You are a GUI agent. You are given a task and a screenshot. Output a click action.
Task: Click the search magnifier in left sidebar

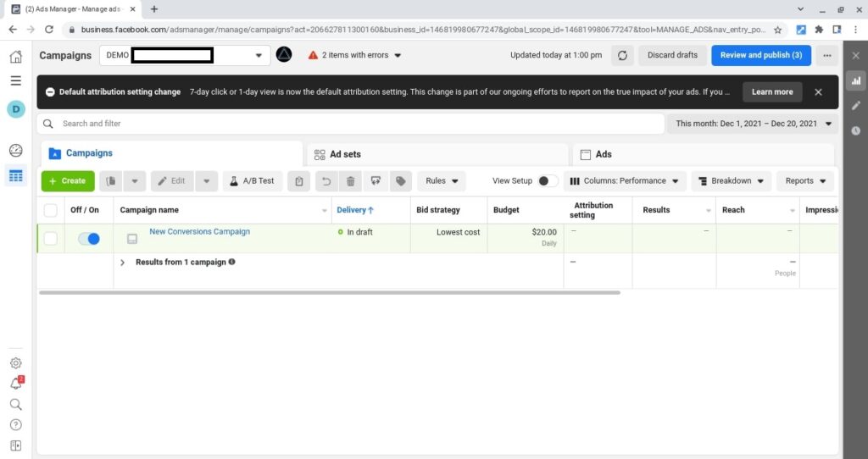coord(16,404)
